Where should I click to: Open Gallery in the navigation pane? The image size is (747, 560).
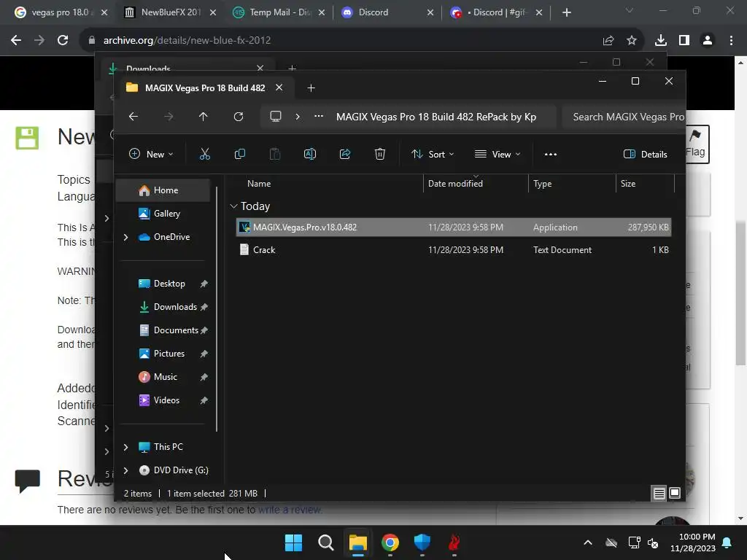[x=163, y=214]
